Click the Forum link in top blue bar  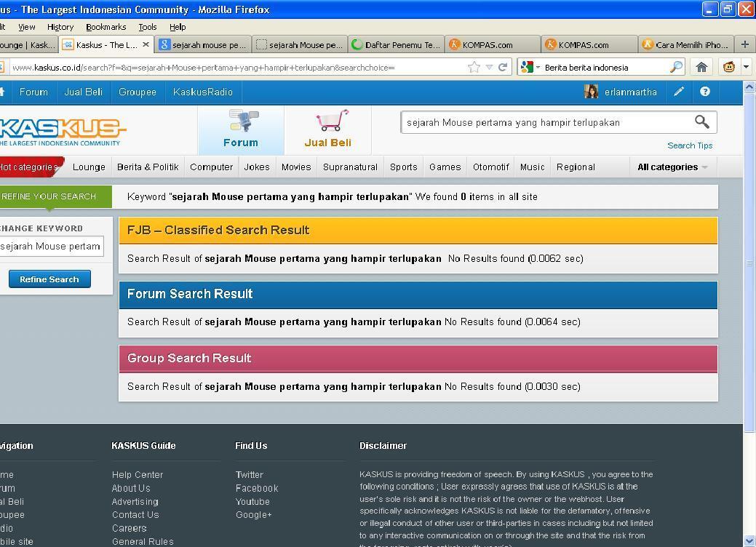click(33, 92)
